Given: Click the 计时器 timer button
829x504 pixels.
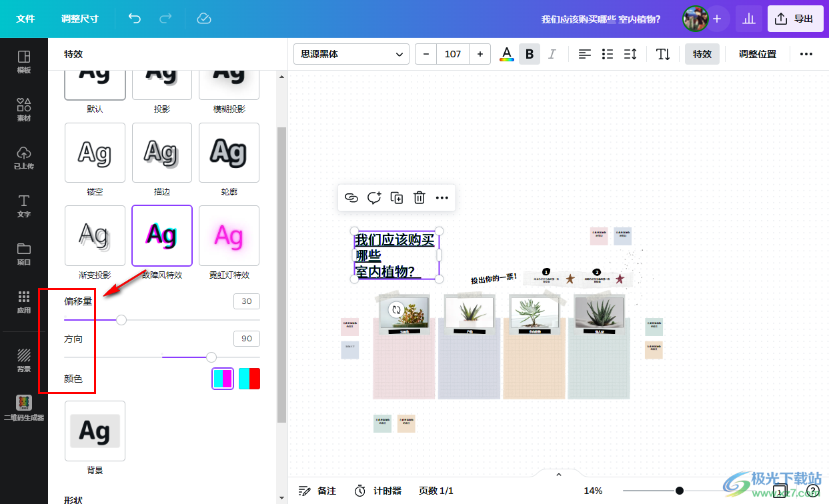Looking at the screenshot, I should click(x=377, y=491).
